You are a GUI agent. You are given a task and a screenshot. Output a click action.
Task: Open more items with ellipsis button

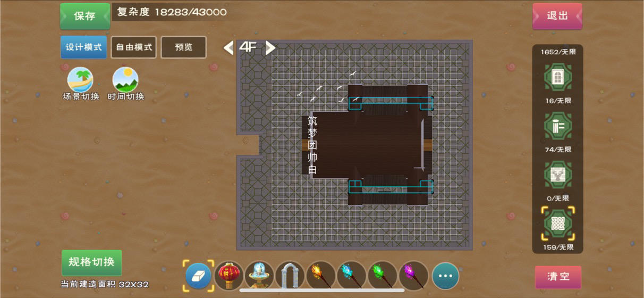click(445, 276)
